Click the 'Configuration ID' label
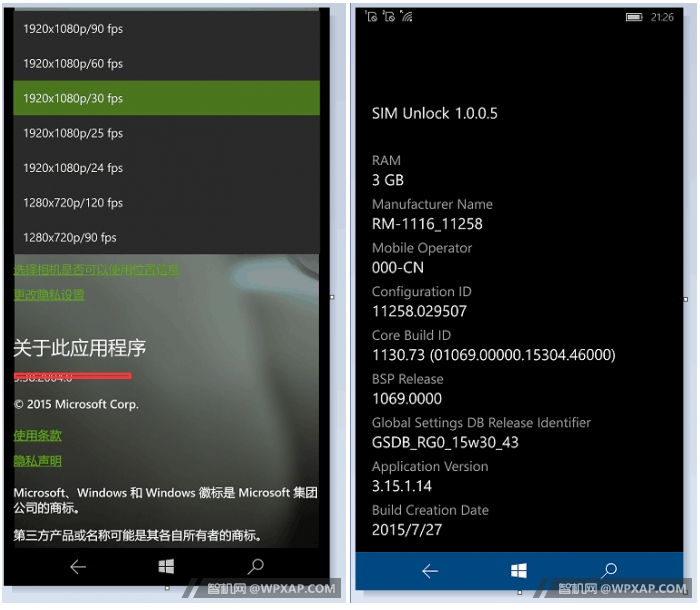 point(421,292)
